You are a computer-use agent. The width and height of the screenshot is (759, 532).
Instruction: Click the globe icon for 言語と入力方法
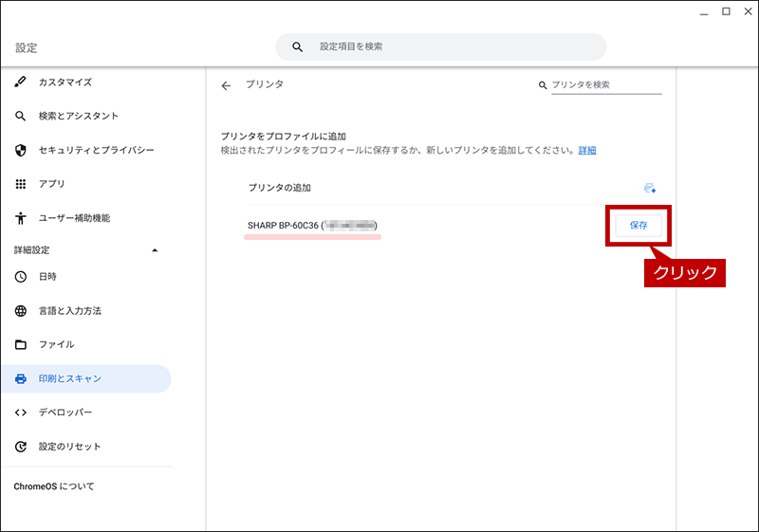pos(20,310)
